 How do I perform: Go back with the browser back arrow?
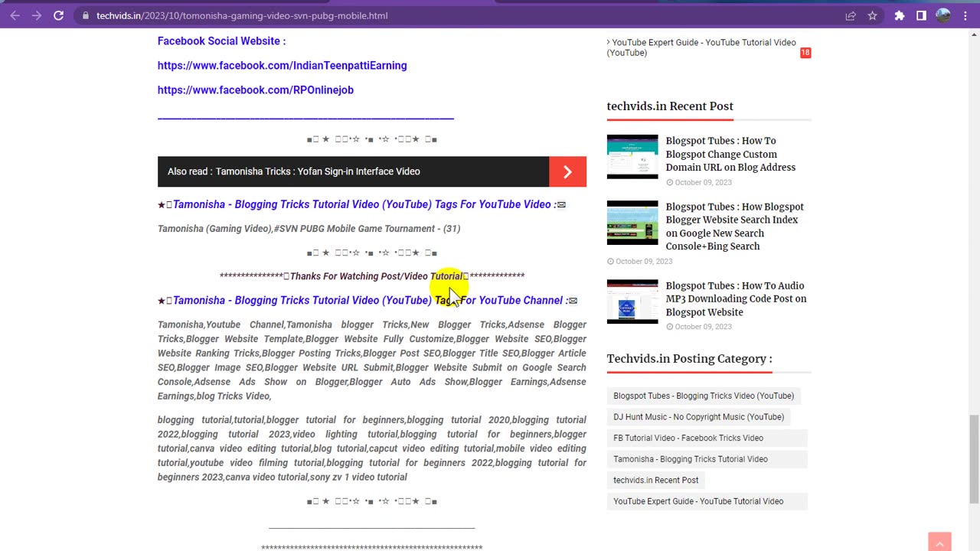click(15, 15)
